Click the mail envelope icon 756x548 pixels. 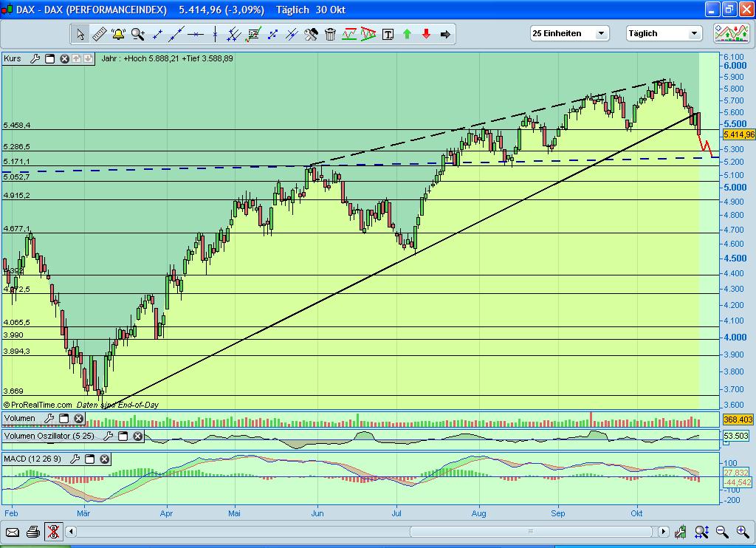coord(13,532)
